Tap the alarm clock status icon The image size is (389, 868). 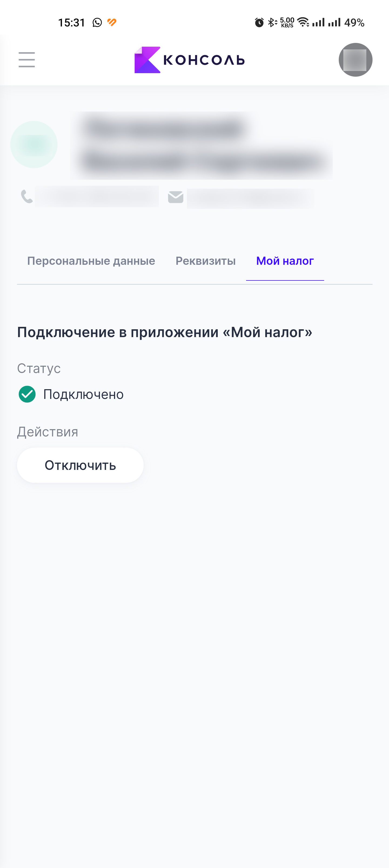[x=259, y=23]
